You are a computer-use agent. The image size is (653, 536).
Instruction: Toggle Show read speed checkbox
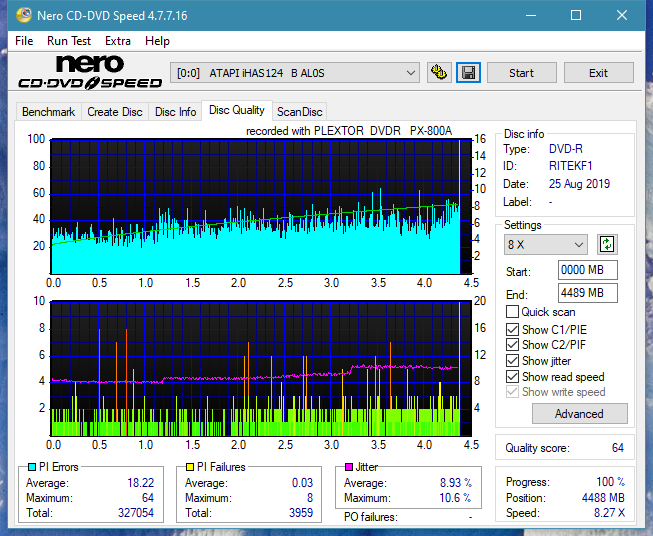coord(512,377)
